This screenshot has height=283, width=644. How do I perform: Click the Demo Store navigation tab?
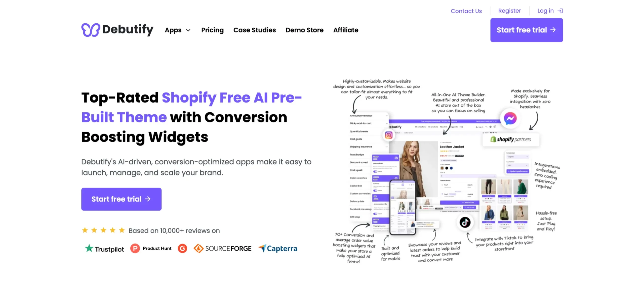click(x=305, y=29)
